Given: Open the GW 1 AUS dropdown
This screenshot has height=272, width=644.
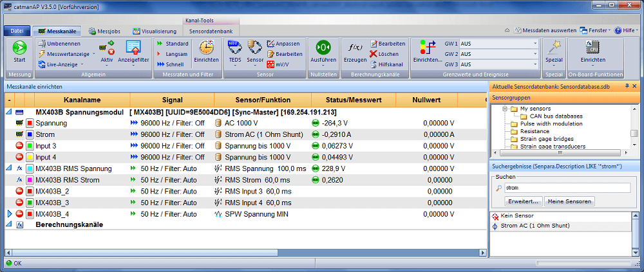Looking at the screenshot, I should 535,44.
